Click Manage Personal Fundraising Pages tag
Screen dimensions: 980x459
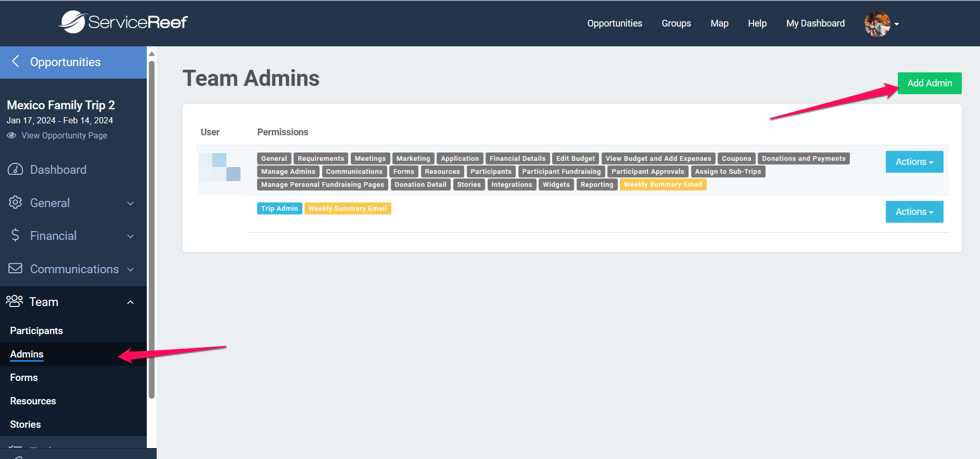pos(323,185)
